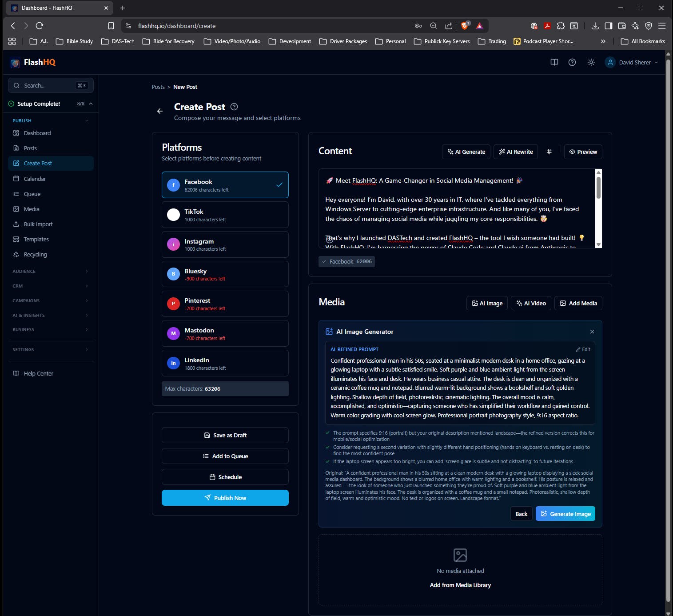Open Queue in sidebar
This screenshot has width=673, height=616.
[x=51, y=194]
